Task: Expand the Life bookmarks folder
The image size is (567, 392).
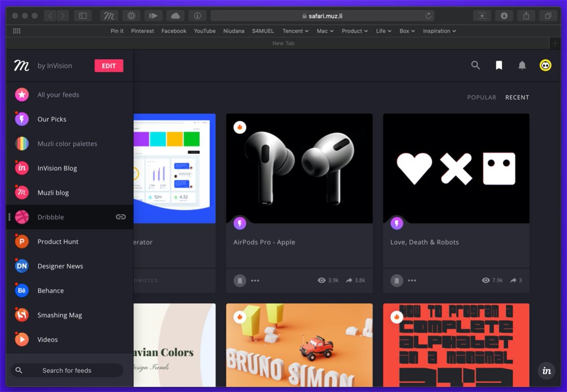Action: point(384,31)
